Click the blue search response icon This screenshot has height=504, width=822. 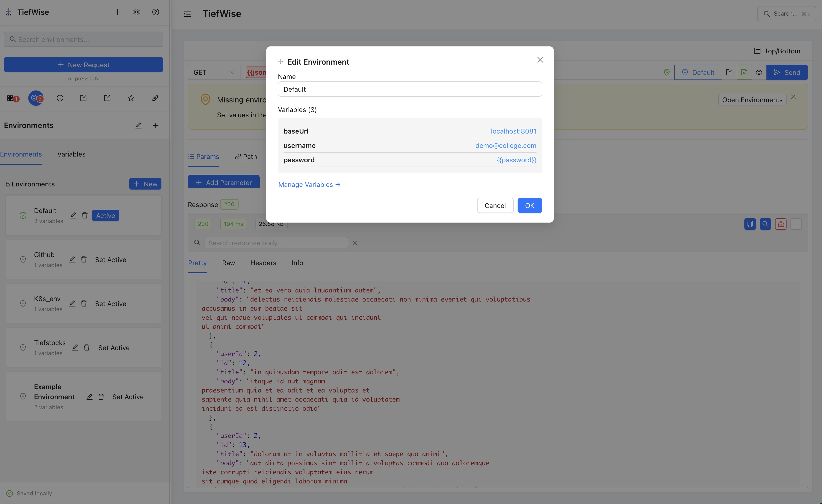pyautogui.click(x=765, y=224)
